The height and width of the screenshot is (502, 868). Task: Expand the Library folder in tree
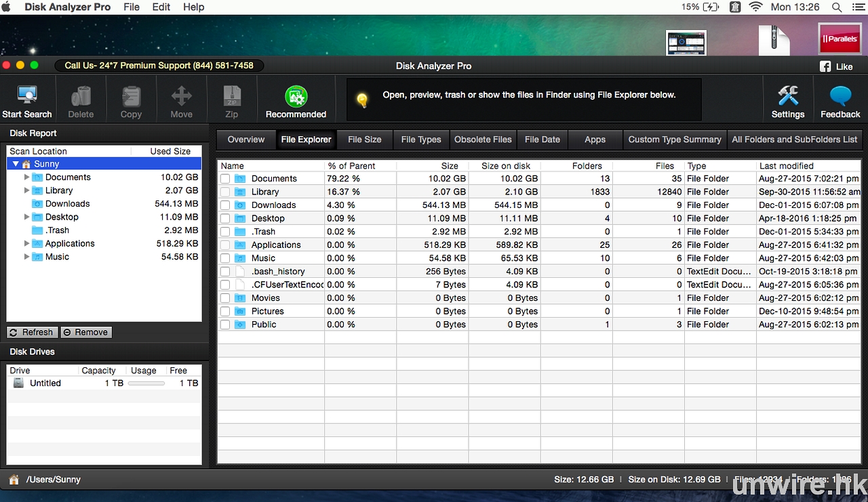pyautogui.click(x=27, y=191)
